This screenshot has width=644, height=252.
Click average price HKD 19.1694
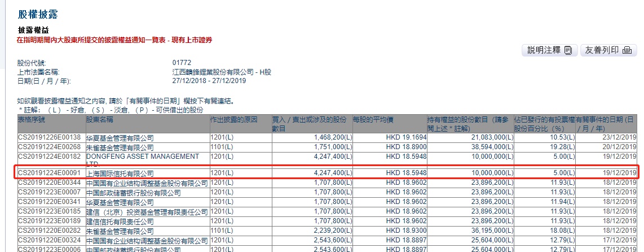(x=407, y=137)
